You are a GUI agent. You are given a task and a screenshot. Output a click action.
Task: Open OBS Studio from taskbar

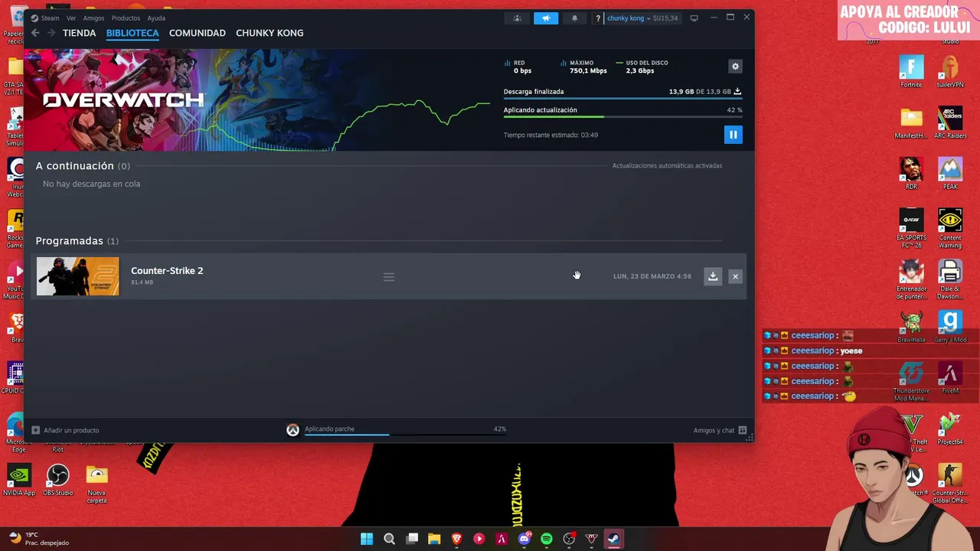click(569, 539)
